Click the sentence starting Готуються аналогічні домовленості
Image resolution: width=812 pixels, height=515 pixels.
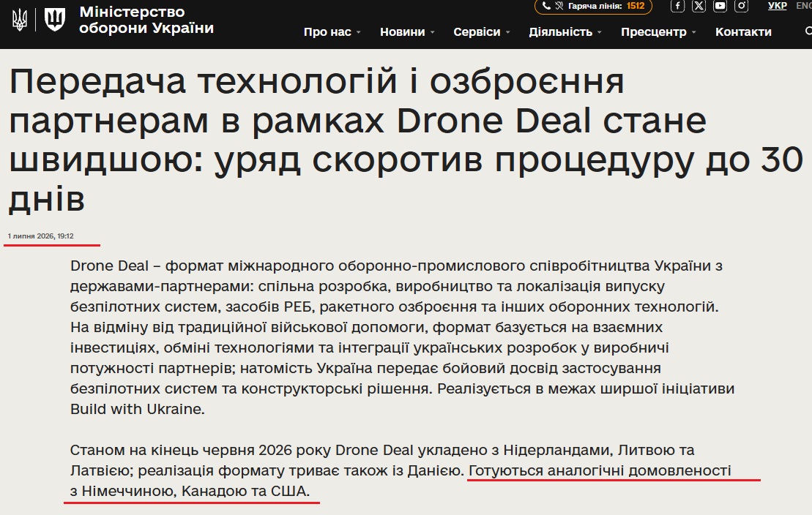600,470
